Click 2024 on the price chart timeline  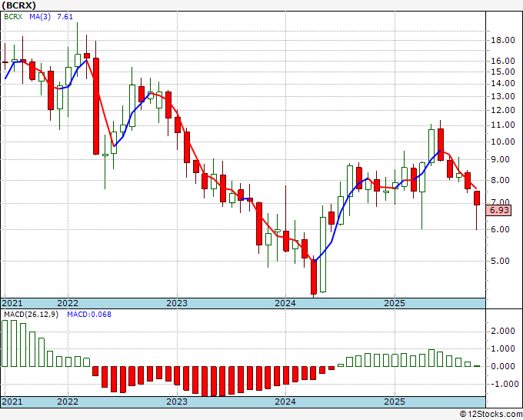pos(285,303)
